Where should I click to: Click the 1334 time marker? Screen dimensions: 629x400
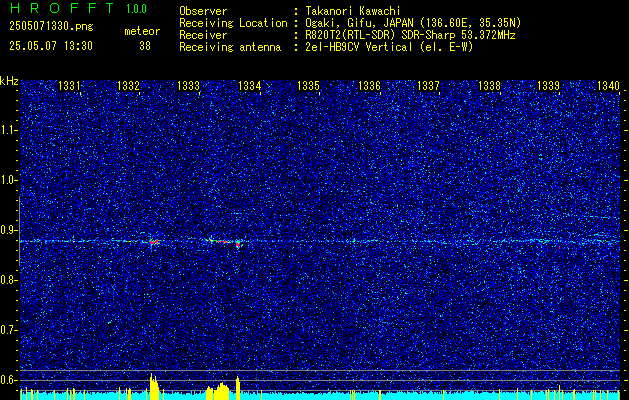point(250,86)
